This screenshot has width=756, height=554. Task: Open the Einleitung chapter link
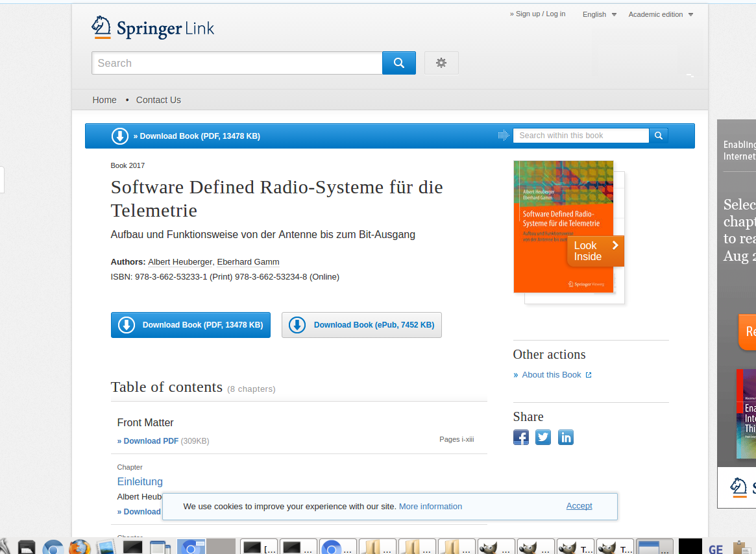pos(140,481)
